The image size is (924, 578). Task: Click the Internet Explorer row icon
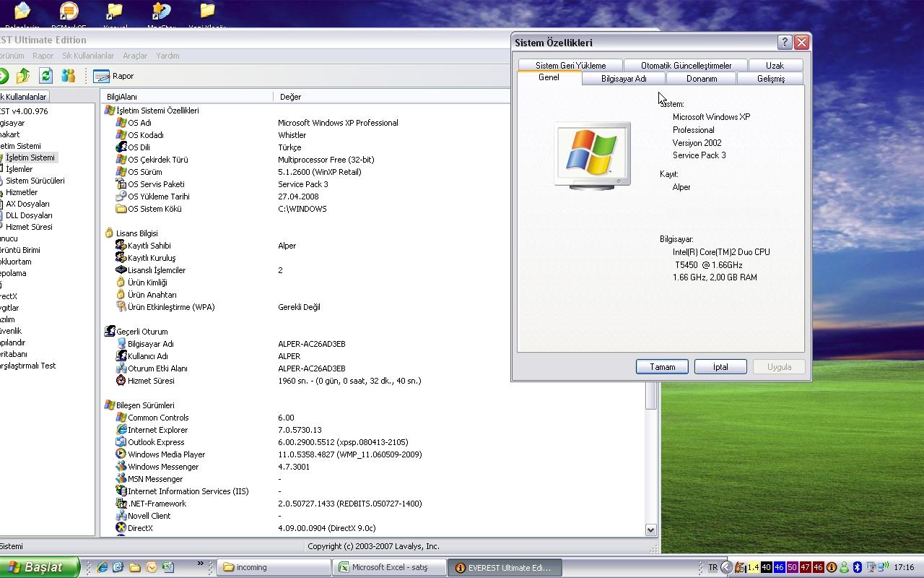[x=121, y=430]
